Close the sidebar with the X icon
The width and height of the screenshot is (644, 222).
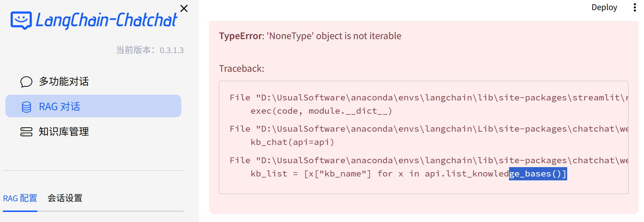(x=184, y=8)
